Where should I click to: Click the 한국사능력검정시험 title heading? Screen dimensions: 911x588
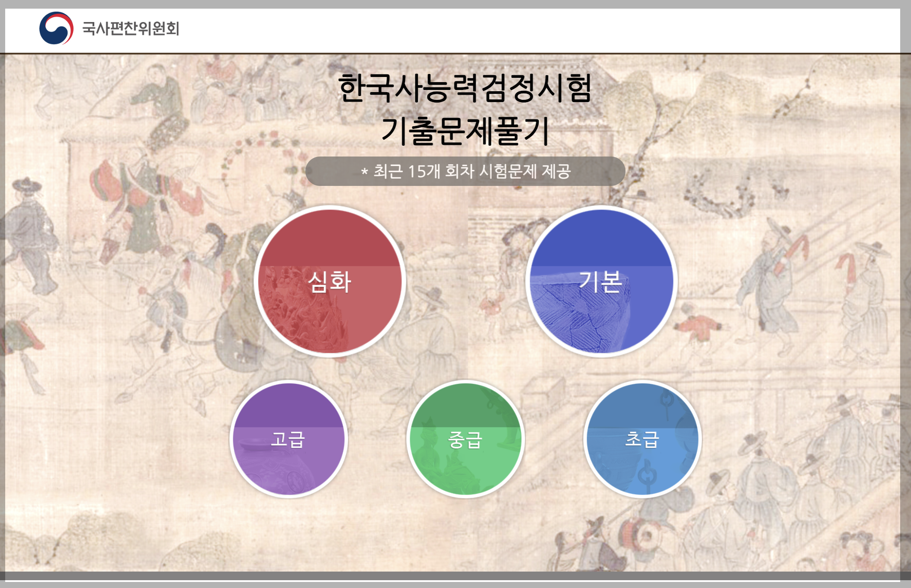465,88
